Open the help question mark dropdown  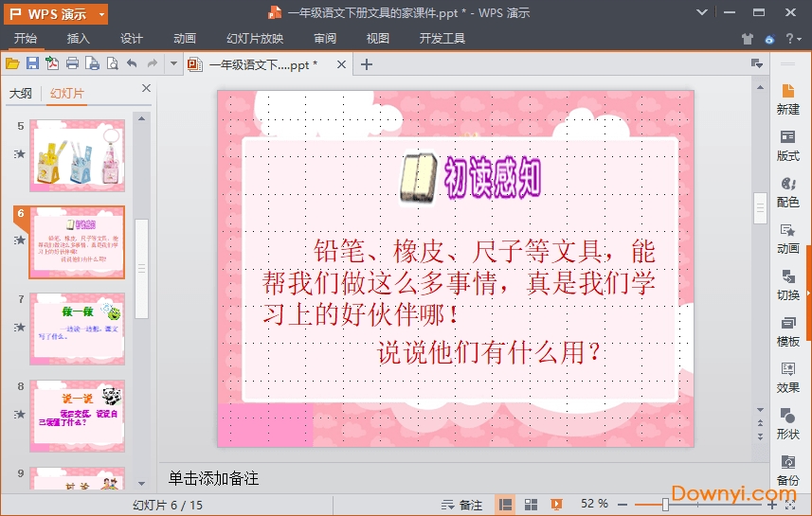793,39
